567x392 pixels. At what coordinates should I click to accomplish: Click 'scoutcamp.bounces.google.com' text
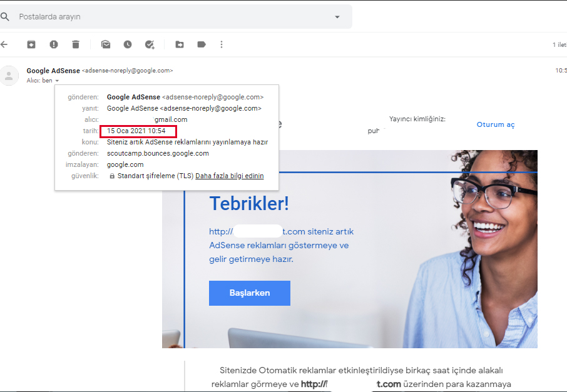click(x=158, y=153)
